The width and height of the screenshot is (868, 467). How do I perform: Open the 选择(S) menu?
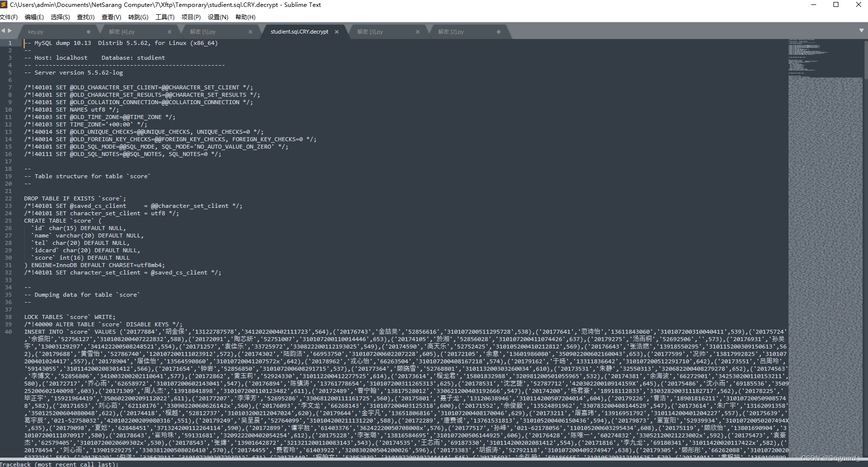pos(60,17)
